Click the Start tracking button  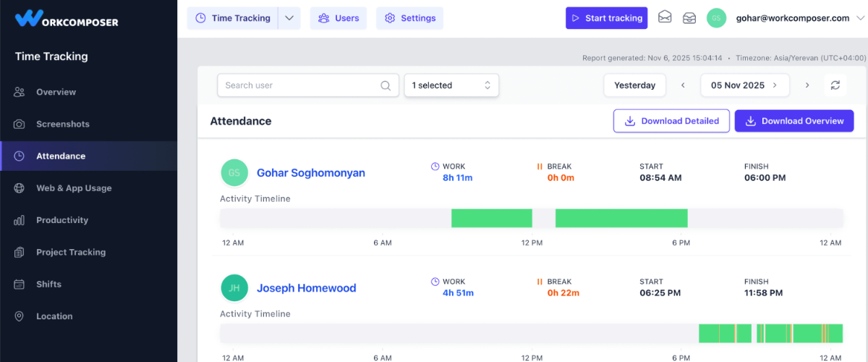(x=606, y=18)
